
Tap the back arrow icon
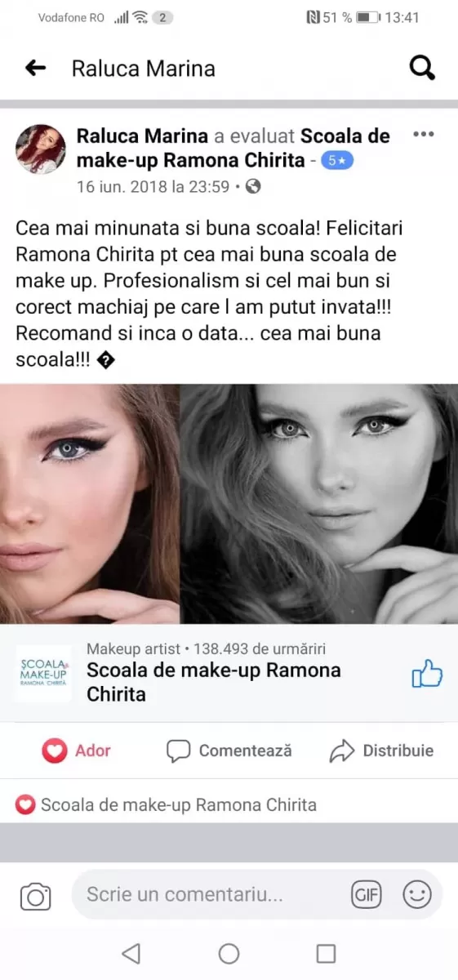pyautogui.click(x=35, y=68)
